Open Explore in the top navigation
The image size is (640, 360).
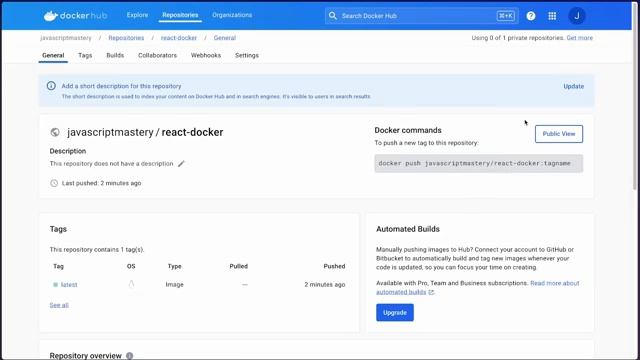tap(137, 15)
